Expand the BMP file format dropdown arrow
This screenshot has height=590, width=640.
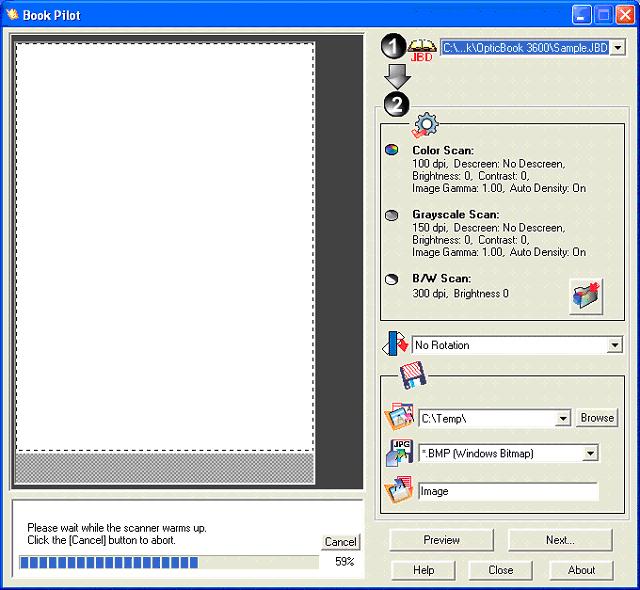pos(590,453)
